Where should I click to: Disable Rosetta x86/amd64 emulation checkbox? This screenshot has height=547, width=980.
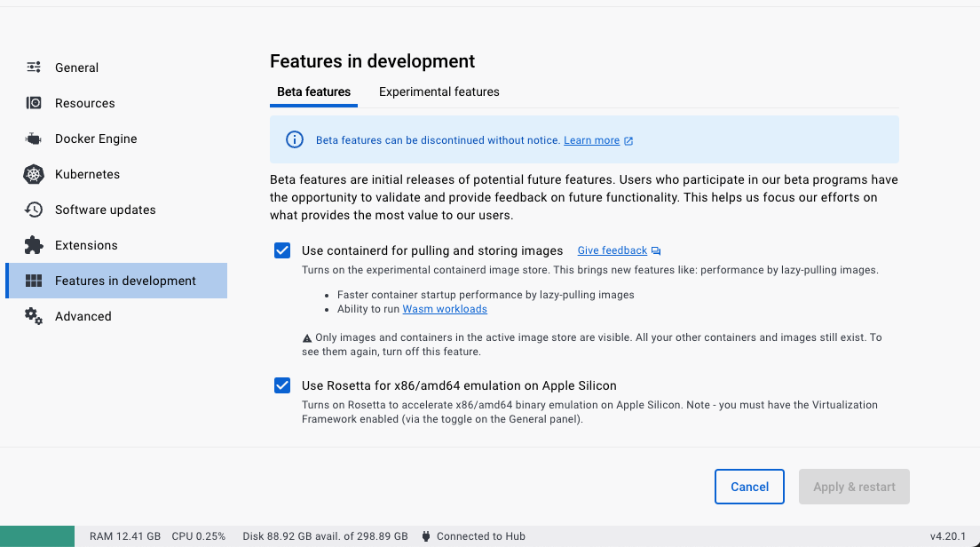[282, 385]
